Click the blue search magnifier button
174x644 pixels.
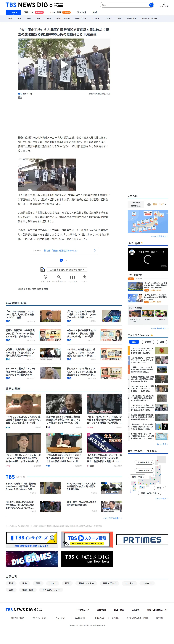(x=151, y=5)
